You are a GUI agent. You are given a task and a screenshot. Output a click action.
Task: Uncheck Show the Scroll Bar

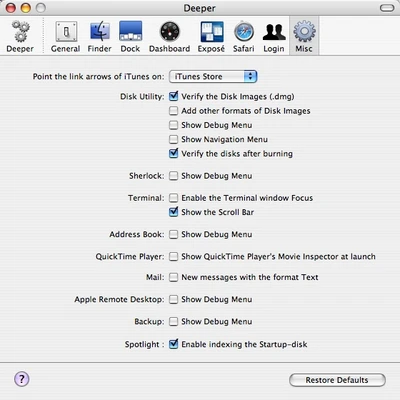click(173, 212)
